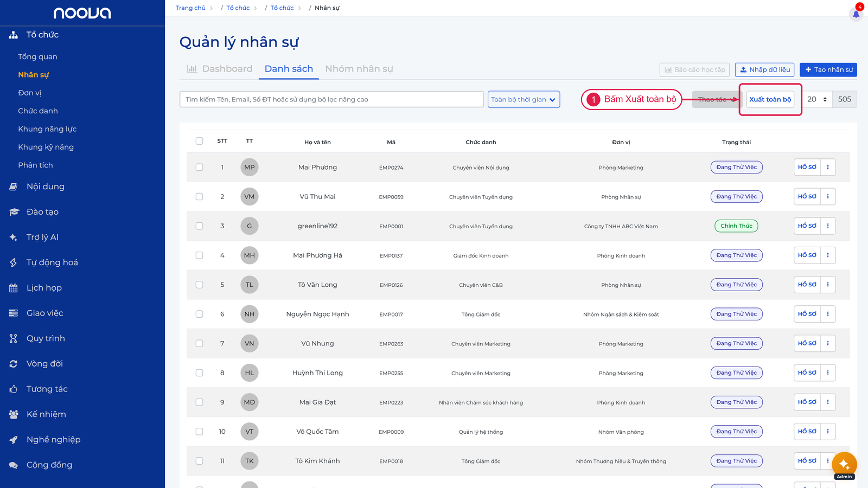Click the orange AI assistant floating button
The height and width of the screenshot is (488, 868).
pyautogui.click(x=844, y=464)
